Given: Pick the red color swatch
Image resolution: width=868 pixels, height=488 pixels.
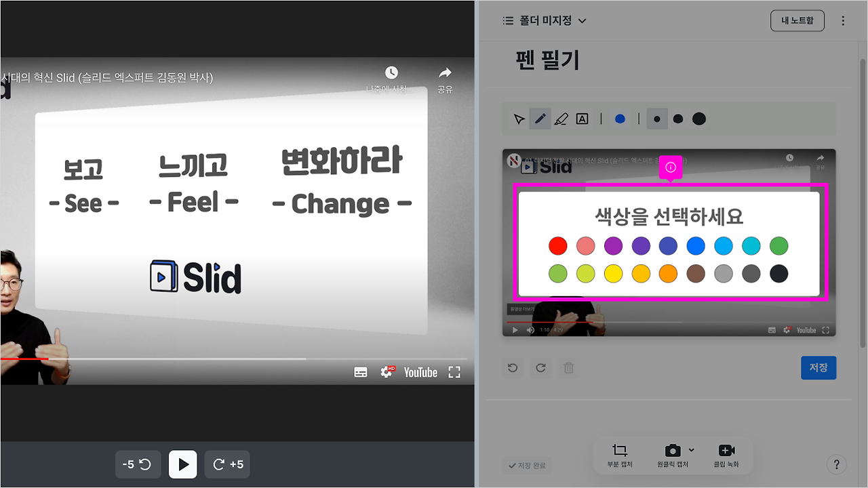Looking at the screenshot, I should coord(557,246).
